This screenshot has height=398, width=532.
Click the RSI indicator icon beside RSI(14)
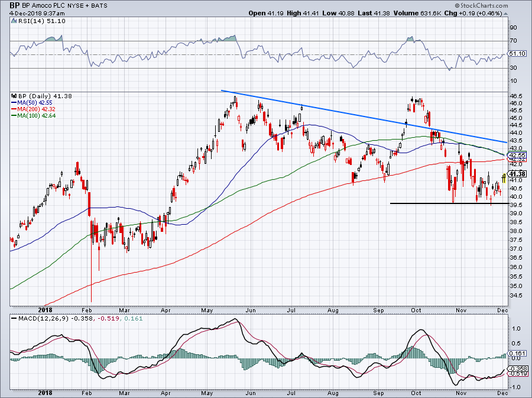(14, 21)
